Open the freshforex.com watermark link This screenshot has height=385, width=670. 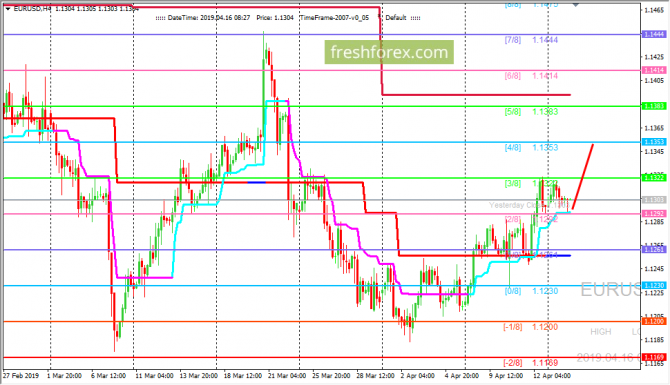click(x=389, y=52)
